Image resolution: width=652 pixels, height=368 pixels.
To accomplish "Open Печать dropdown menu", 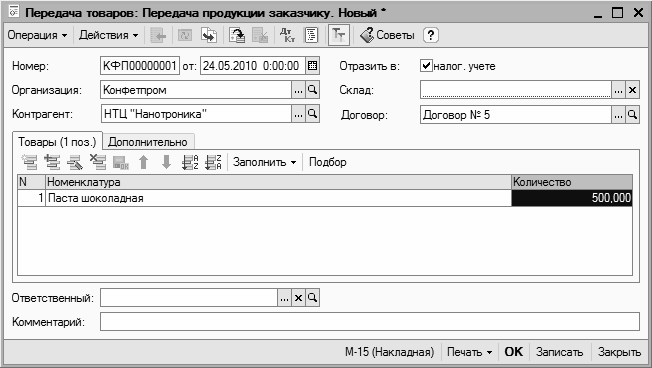I will (x=469, y=352).
